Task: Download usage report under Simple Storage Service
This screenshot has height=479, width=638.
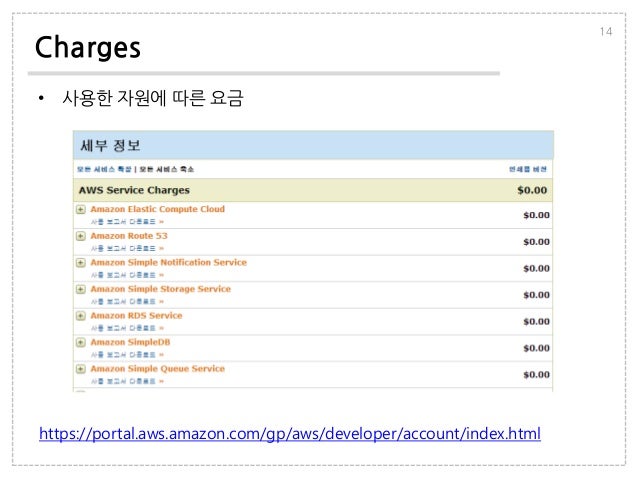Action: point(127,302)
